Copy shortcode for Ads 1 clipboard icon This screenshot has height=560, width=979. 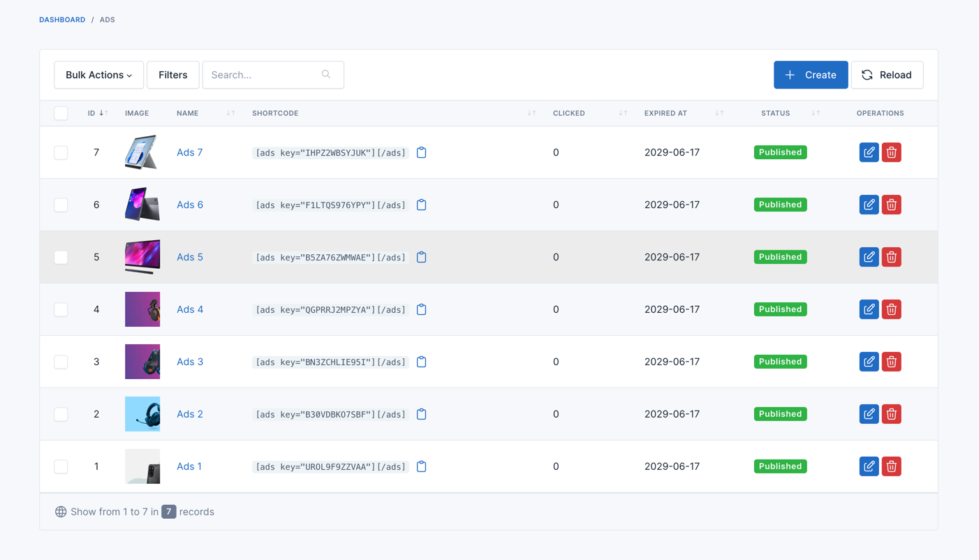point(421,466)
